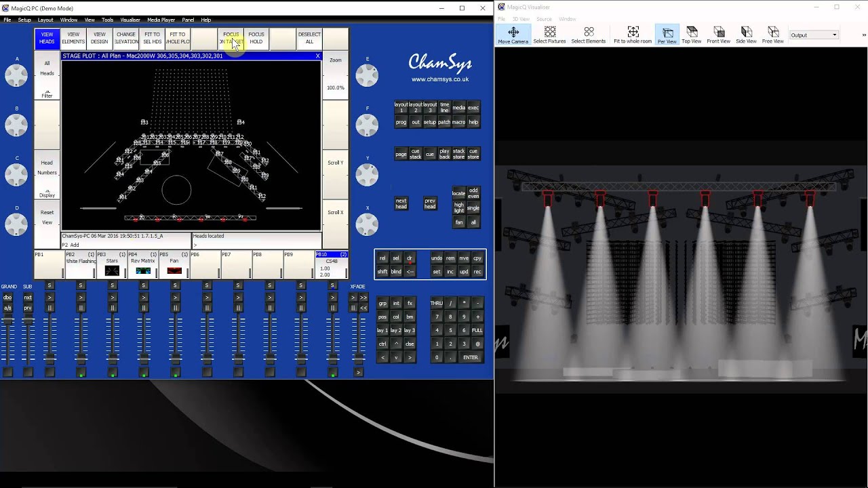Select the PB5 Fan playback
The height and width of the screenshot is (488, 868).
point(174,264)
